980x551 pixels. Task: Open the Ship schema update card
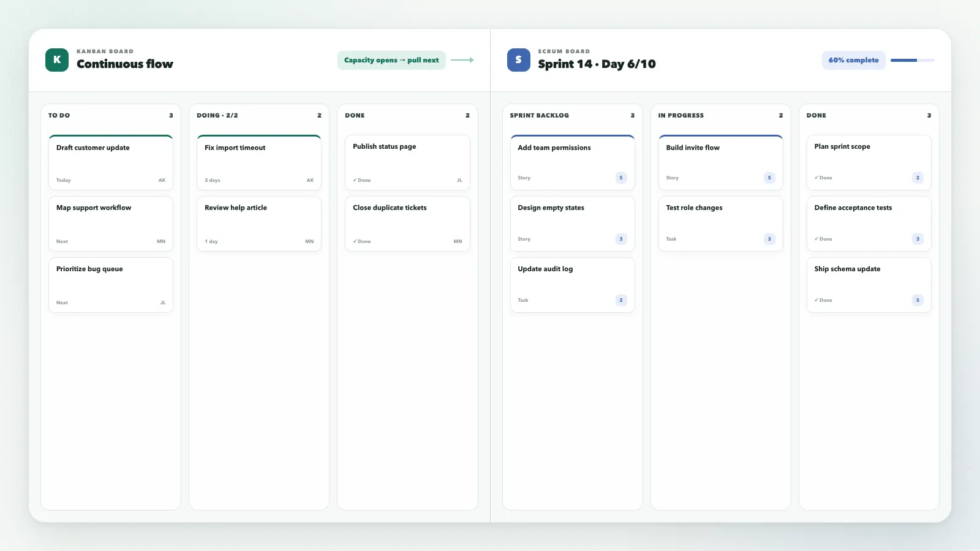pyautogui.click(x=869, y=285)
